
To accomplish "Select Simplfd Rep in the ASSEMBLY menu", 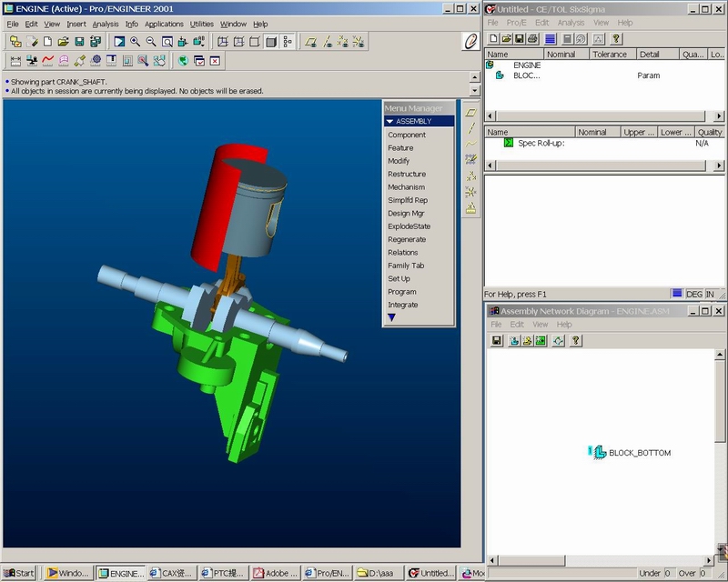I will tap(408, 200).
